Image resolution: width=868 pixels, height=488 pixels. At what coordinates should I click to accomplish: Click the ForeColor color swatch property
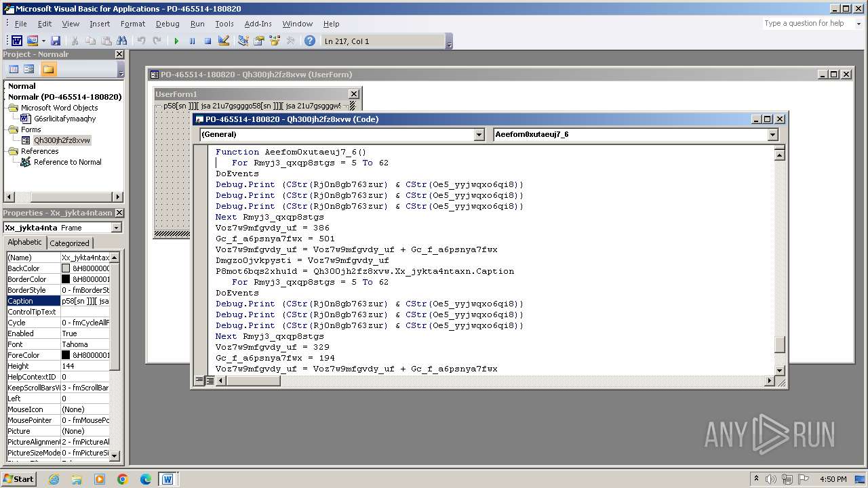coord(66,355)
